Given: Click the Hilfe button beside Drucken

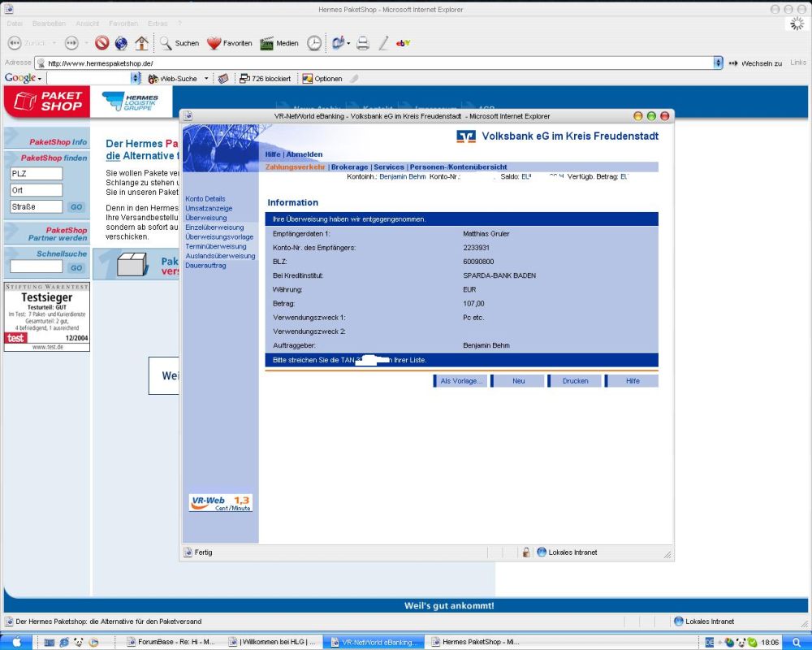Looking at the screenshot, I should 631,381.
